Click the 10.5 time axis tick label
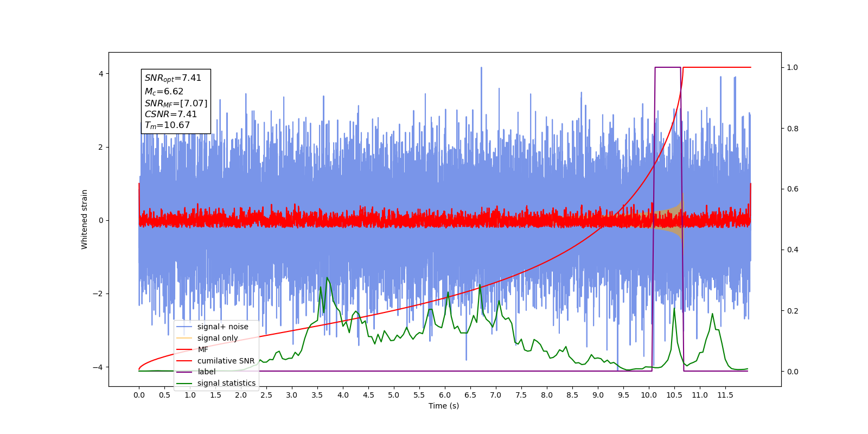The image size is (868, 434). point(674,395)
